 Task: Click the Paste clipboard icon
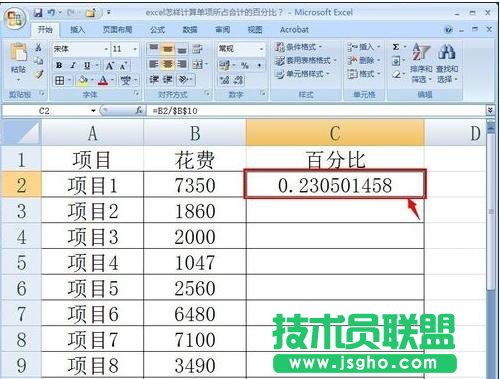pyautogui.click(x=18, y=53)
